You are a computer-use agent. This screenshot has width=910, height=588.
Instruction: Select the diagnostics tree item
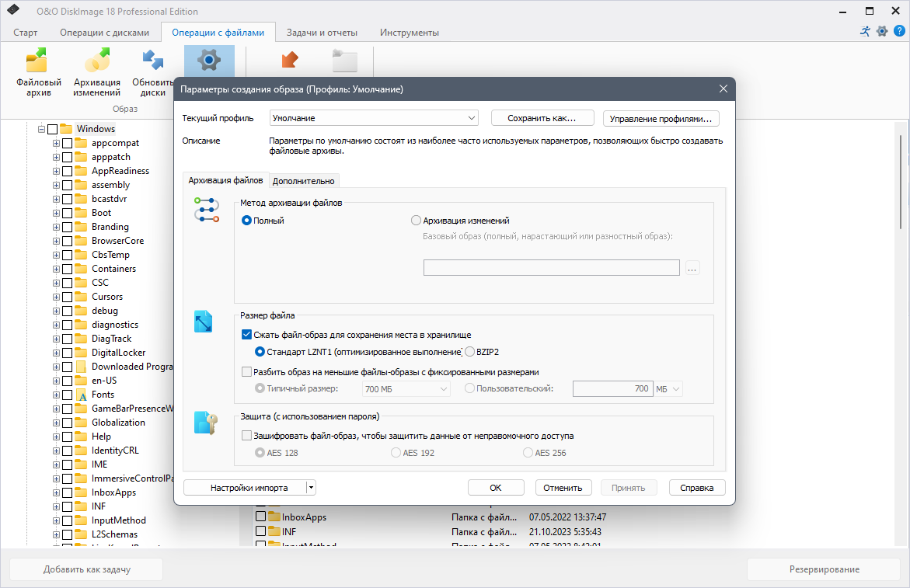point(115,325)
